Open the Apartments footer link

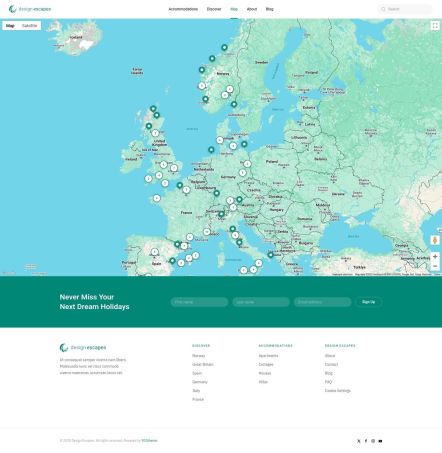[268, 356]
